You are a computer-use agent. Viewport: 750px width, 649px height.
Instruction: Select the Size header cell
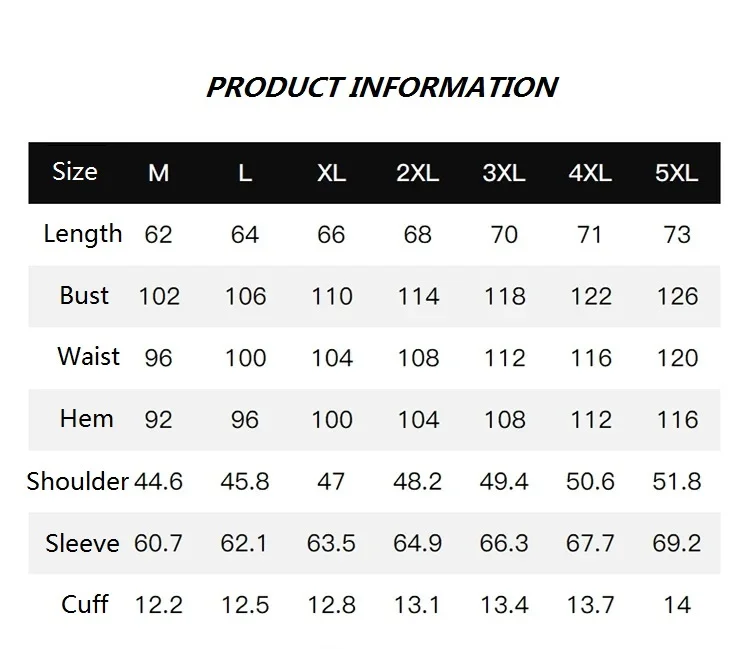point(75,171)
